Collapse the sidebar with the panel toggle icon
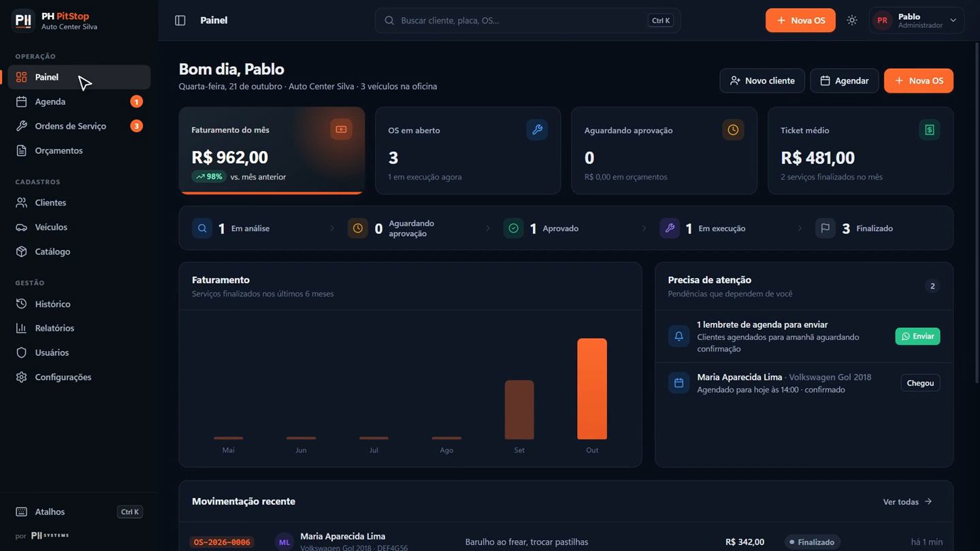This screenshot has height=551, width=980. [x=180, y=20]
